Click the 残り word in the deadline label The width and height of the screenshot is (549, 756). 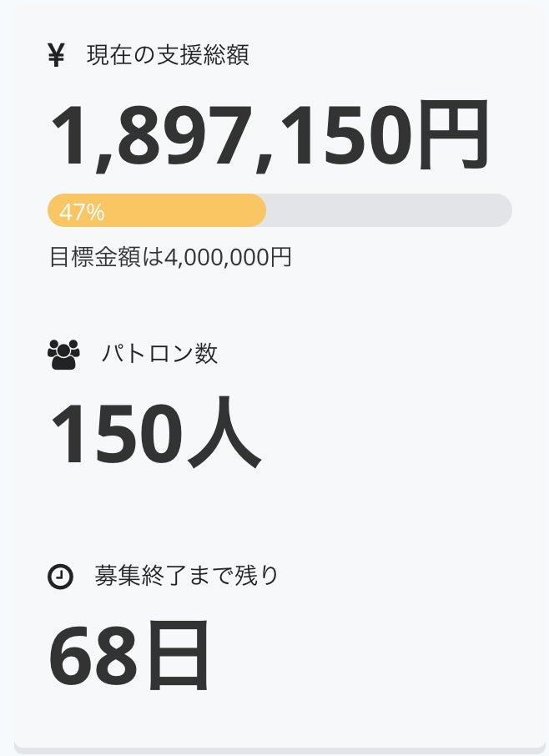coord(258,576)
